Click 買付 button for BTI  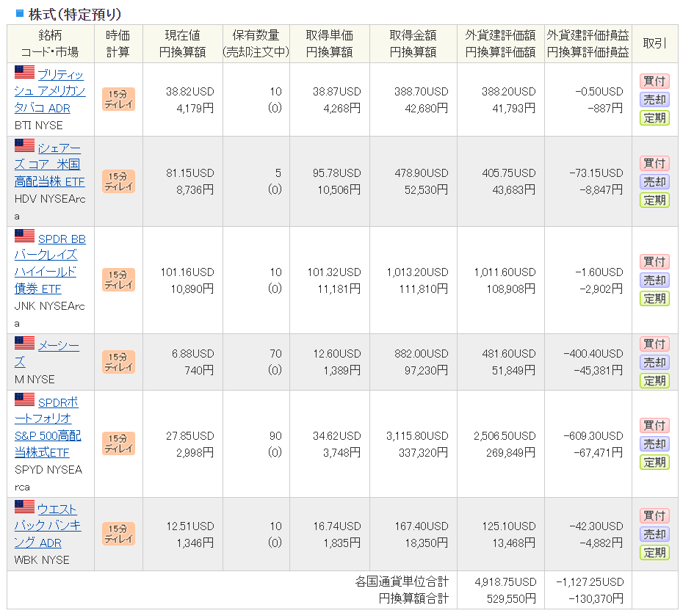654,81
